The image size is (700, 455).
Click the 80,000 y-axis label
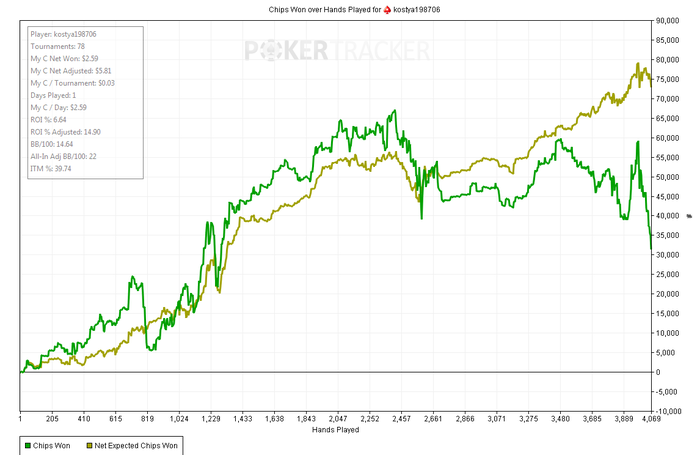667,60
